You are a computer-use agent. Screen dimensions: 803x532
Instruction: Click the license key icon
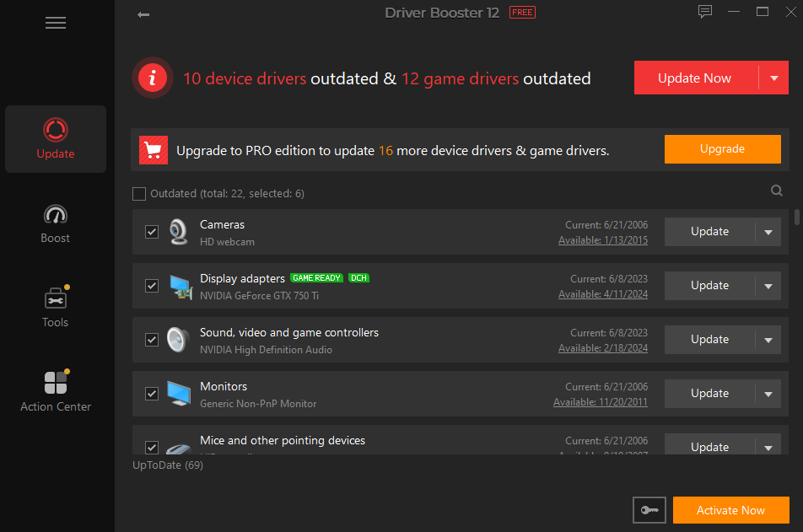coord(649,510)
